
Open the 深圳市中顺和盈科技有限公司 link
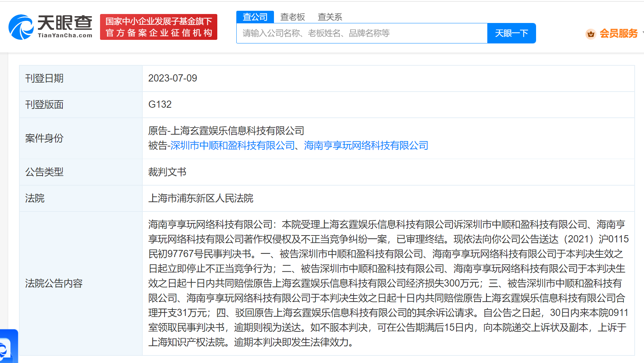[232, 145]
